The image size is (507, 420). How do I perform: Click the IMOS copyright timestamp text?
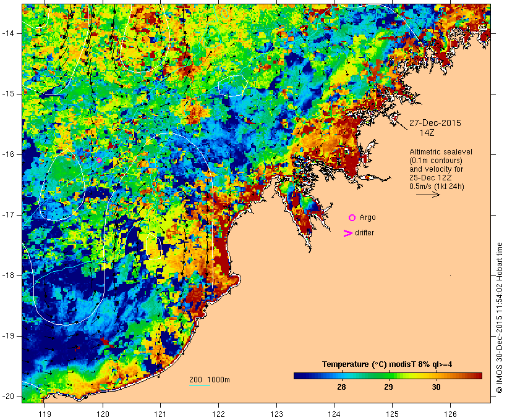pyautogui.click(x=500, y=318)
